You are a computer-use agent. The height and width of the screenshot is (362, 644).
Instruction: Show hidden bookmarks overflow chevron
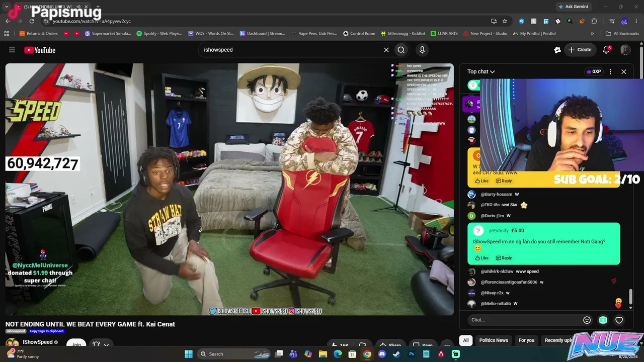point(592,34)
